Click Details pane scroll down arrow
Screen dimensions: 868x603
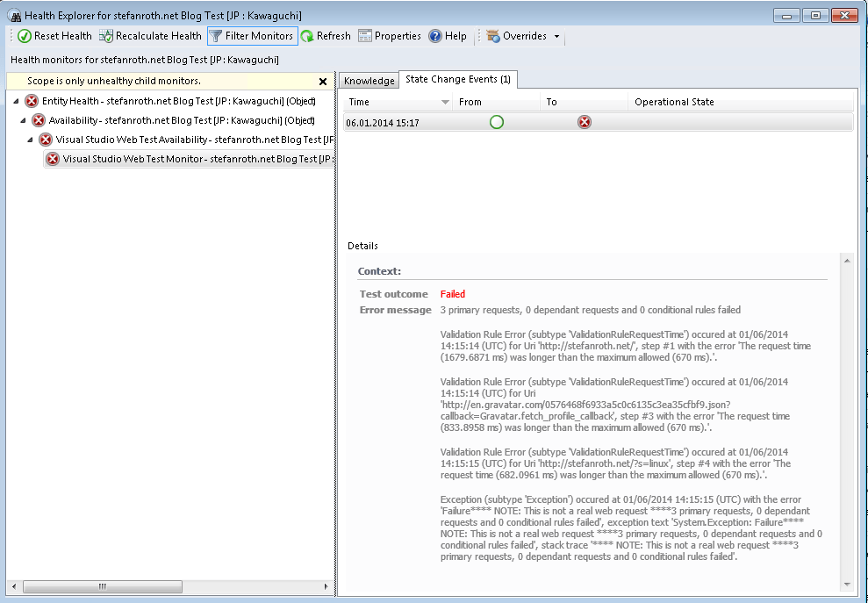point(846,585)
